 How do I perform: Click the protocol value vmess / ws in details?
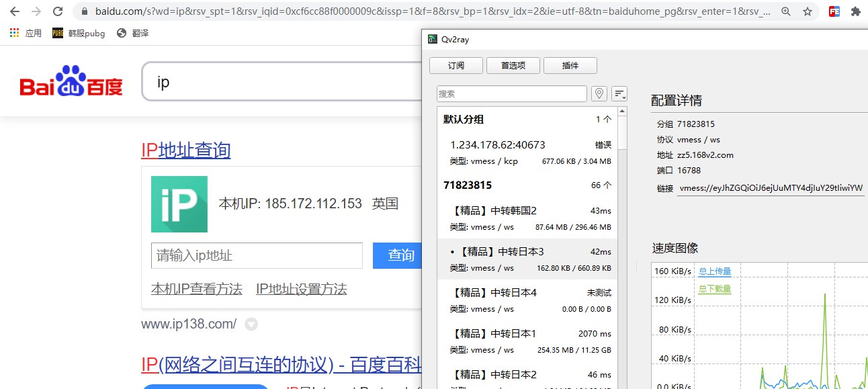pyautogui.click(x=699, y=139)
